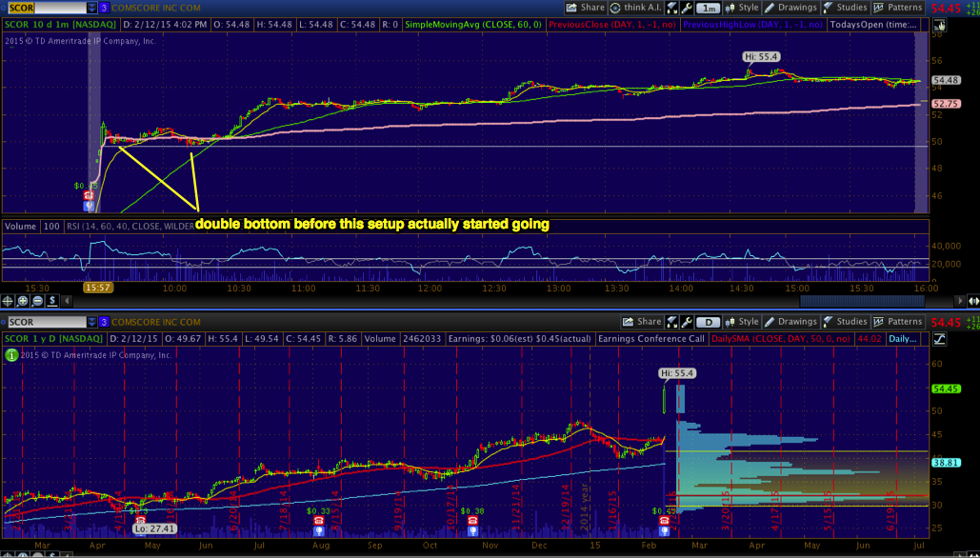Screen dimensions: 980x558
Task: Click the blue link number 3 on upper chart
Action: (104, 8)
